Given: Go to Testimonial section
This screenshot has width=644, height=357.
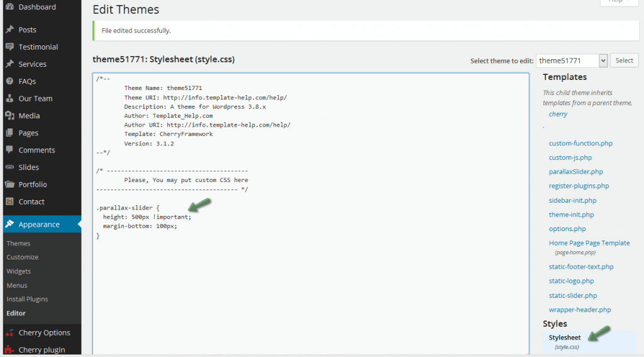Looking at the screenshot, I should pyautogui.click(x=38, y=47).
